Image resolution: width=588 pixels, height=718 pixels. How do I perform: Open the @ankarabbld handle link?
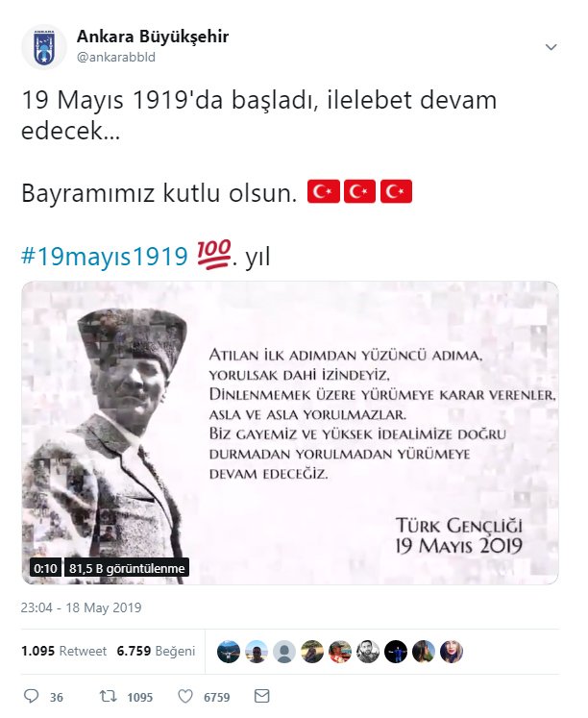(116, 58)
